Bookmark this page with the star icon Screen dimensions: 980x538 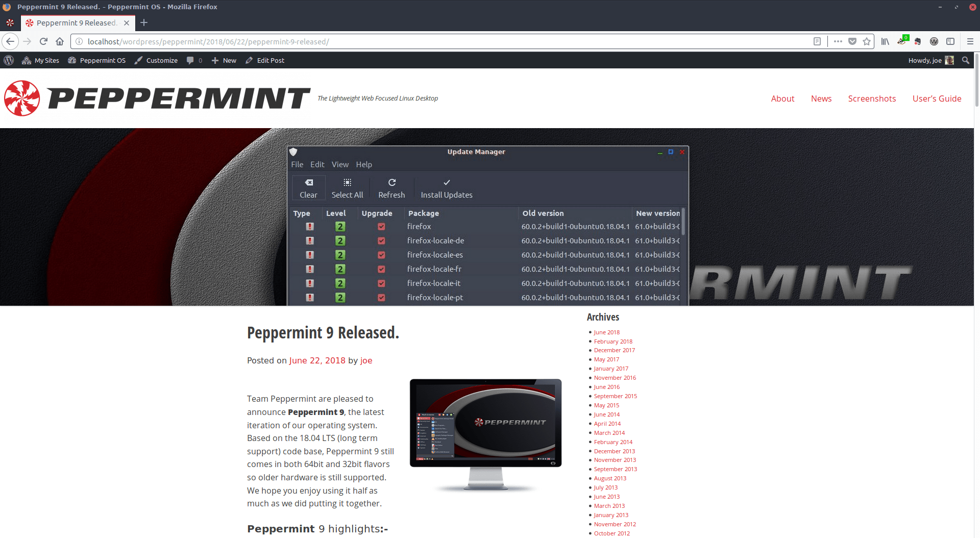pyautogui.click(x=867, y=41)
